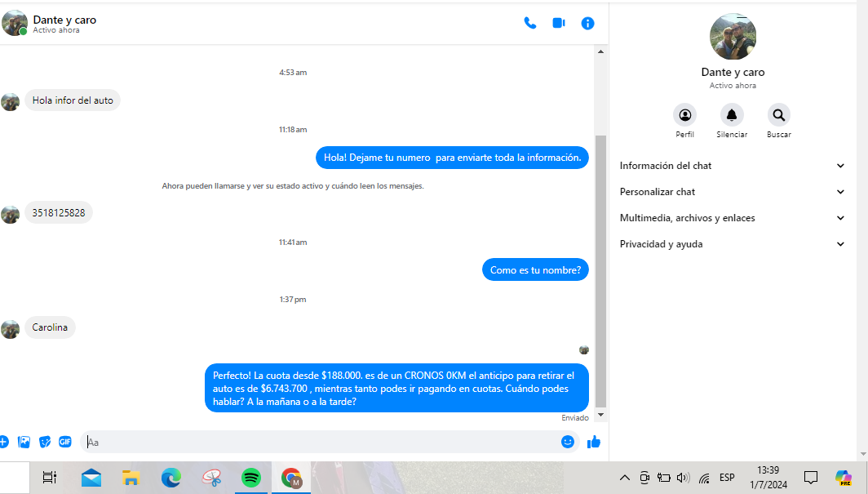
Task: Expand Multimedia, archivos y enlaces section
Action: point(732,218)
